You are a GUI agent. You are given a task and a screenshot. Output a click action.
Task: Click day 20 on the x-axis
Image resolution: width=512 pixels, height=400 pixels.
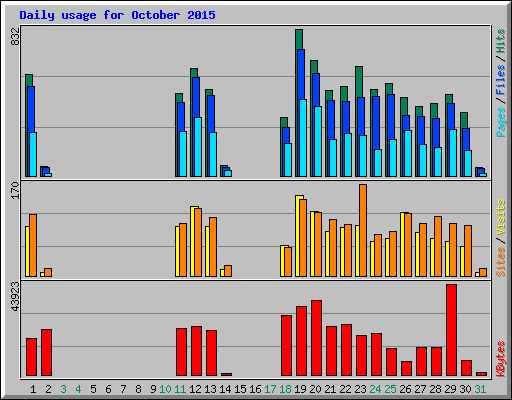point(315,389)
